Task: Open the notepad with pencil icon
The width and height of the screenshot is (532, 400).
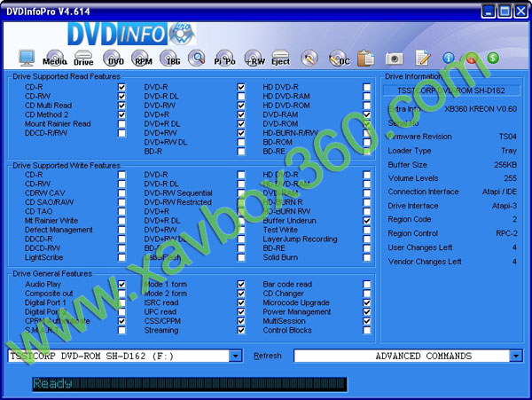Action: tap(423, 58)
